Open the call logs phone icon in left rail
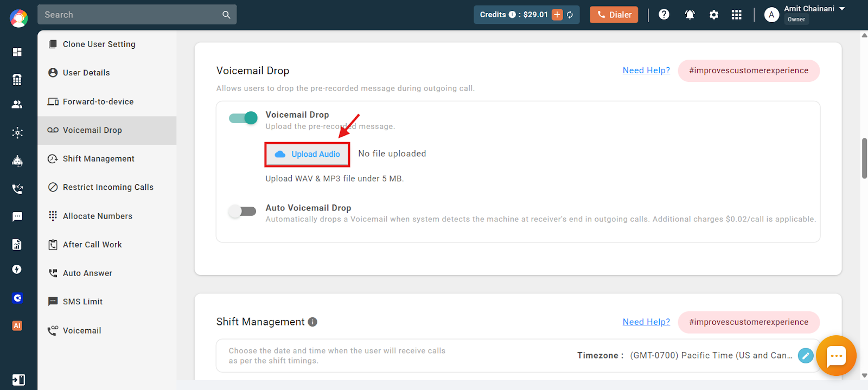The image size is (868, 390). coord(17,189)
